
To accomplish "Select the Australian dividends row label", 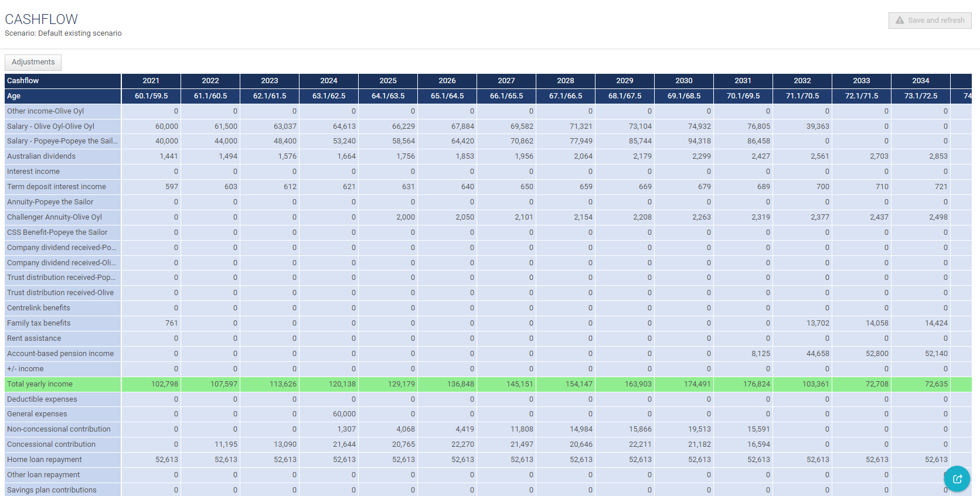I will click(x=63, y=156).
